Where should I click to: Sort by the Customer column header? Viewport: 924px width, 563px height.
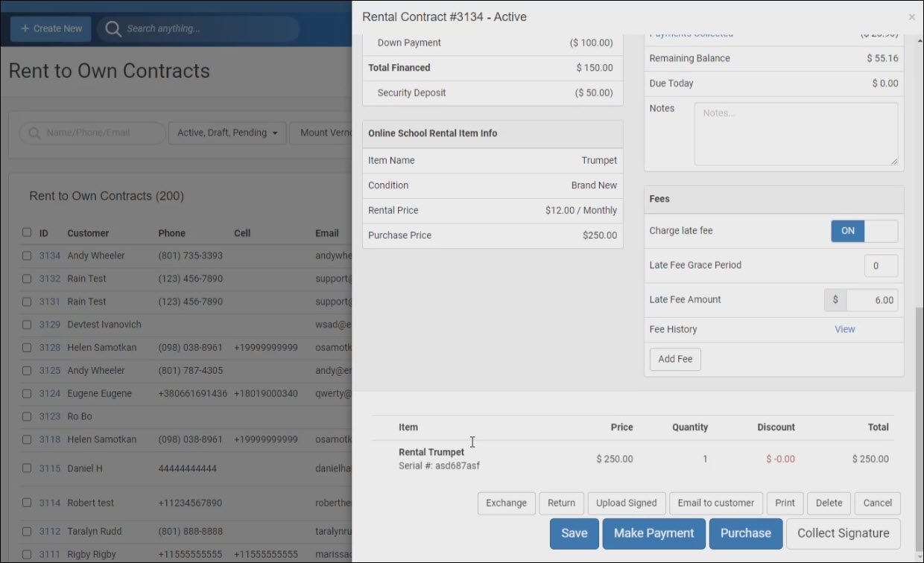click(88, 233)
